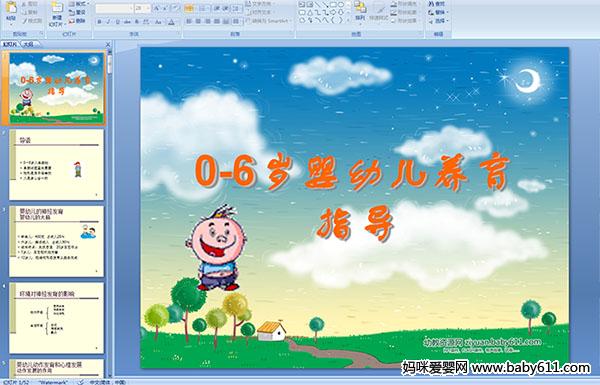
Task: Select the Format Painter brush icon
Action: tap(24, 21)
